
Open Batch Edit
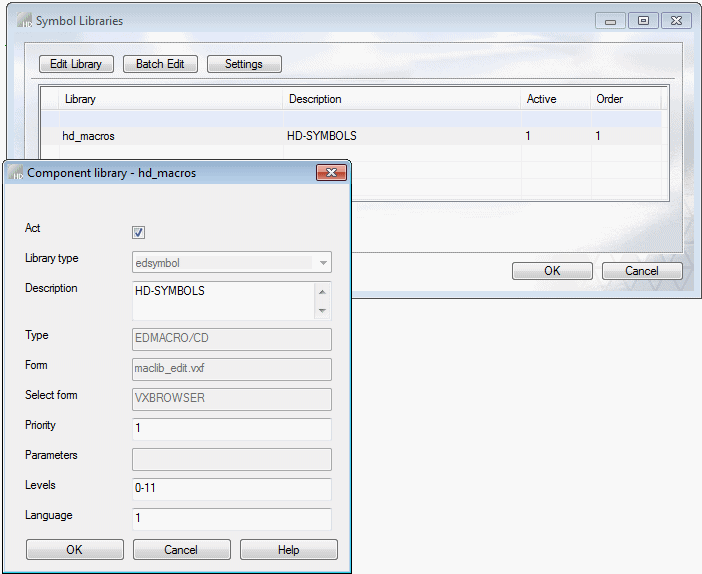pyautogui.click(x=160, y=64)
